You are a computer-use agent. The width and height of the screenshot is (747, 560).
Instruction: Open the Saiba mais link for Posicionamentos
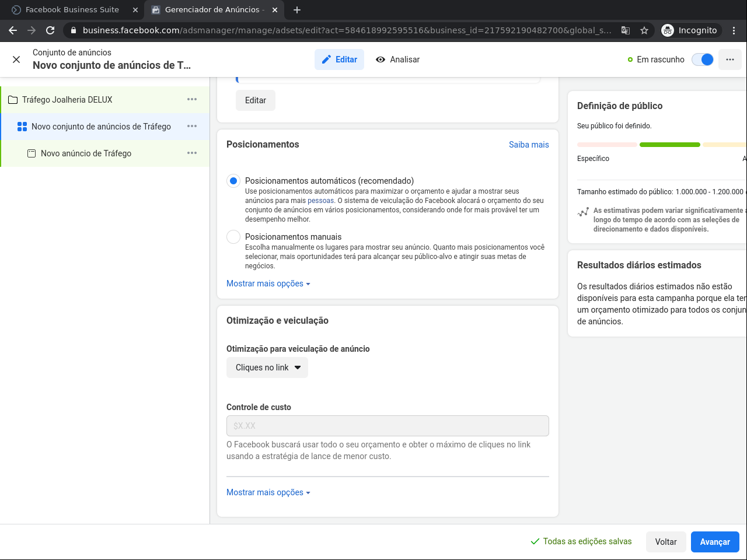coord(529,145)
